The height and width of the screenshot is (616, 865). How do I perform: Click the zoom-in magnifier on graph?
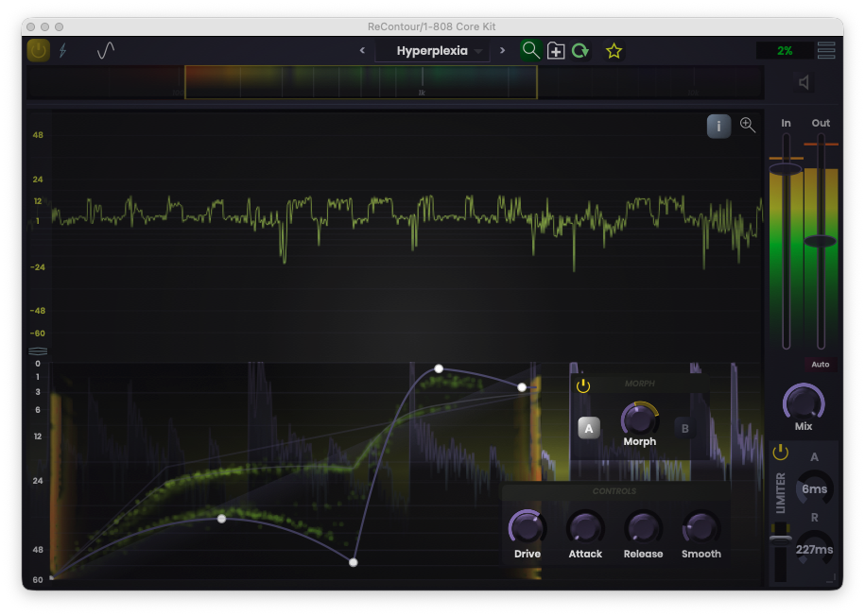[x=748, y=125]
